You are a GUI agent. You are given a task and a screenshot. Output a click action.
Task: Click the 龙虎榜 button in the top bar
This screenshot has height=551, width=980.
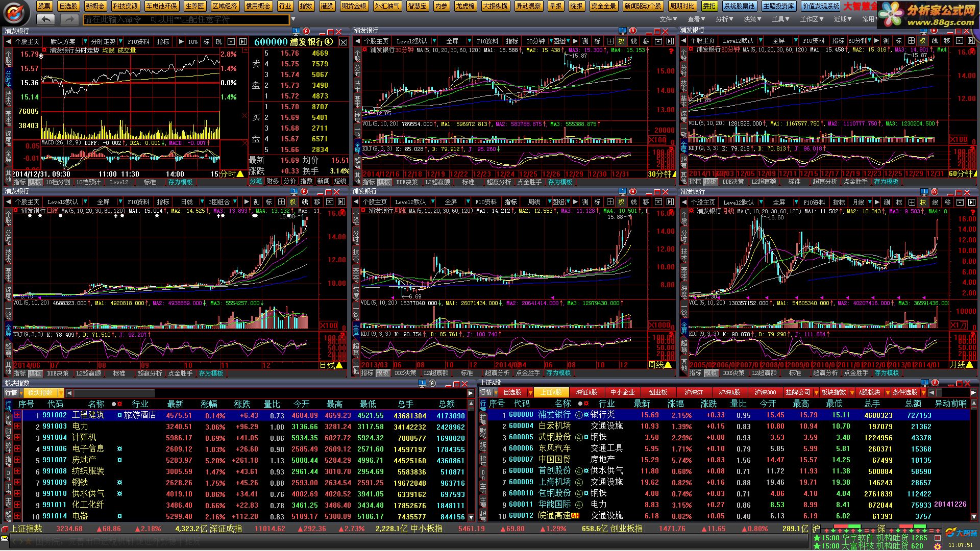coord(465,6)
